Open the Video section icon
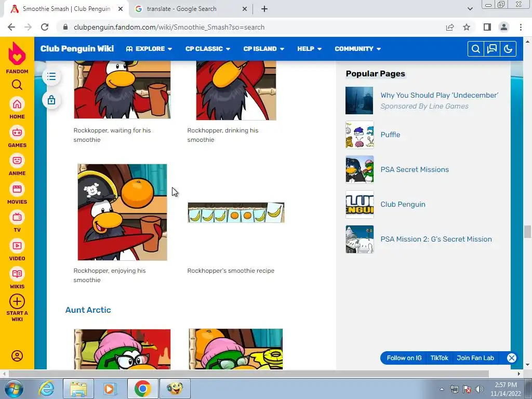 pyautogui.click(x=17, y=246)
